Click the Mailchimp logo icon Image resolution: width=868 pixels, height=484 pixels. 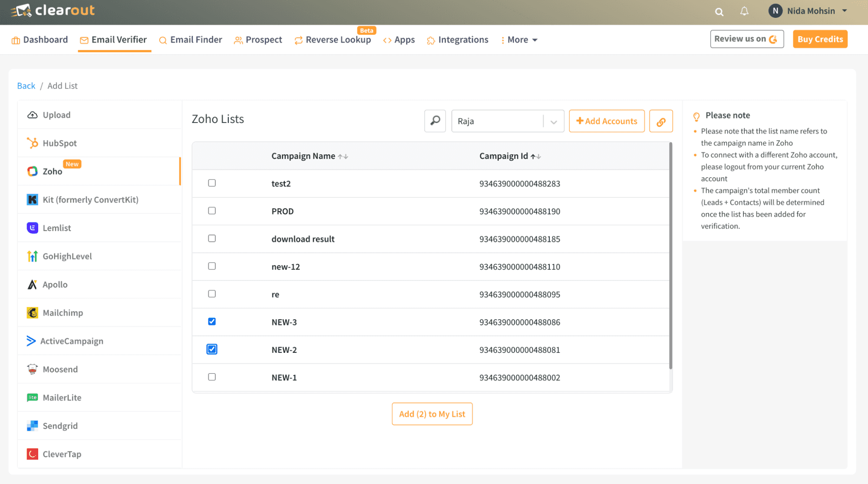click(x=32, y=312)
